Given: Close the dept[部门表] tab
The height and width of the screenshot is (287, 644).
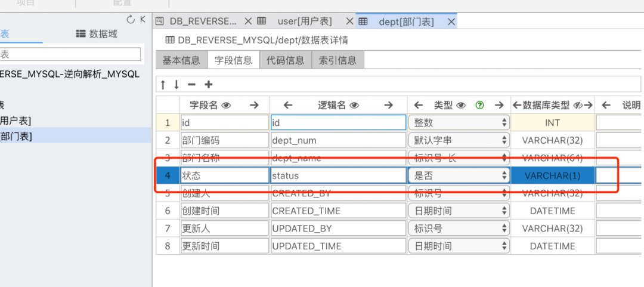Looking at the screenshot, I should point(451,22).
